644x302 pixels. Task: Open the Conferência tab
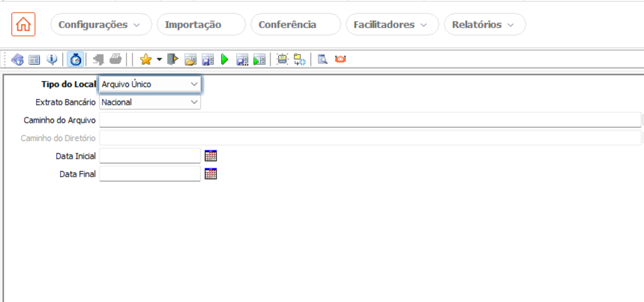(295, 25)
